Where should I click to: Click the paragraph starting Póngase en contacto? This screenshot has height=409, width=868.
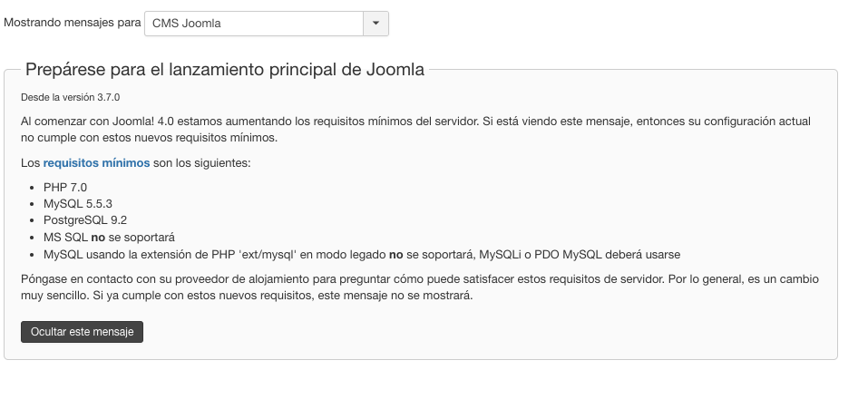(420, 287)
